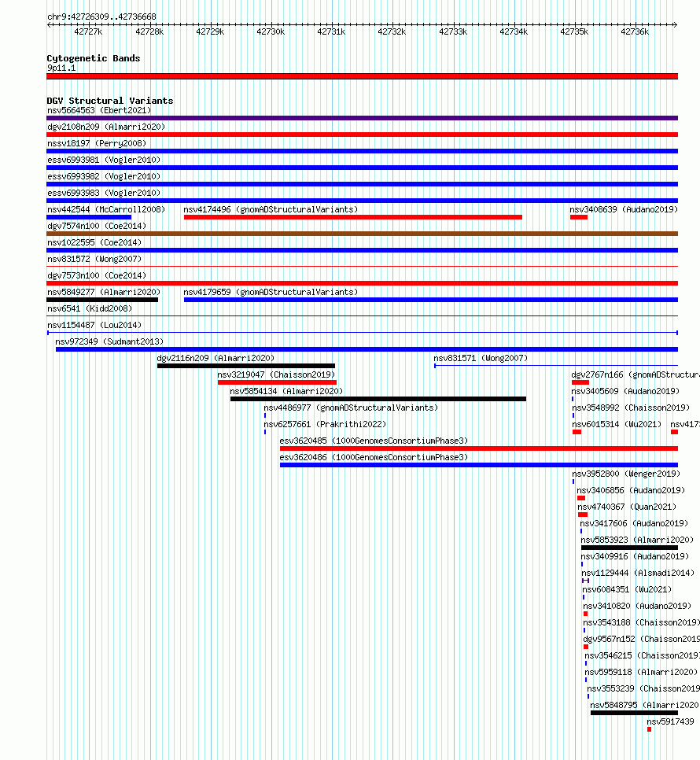Open the nsv5664563 (Ebert2021) variant label
Image resolution: width=700 pixels, height=760 pixels.
pyautogui.click(x=99, y=110)
